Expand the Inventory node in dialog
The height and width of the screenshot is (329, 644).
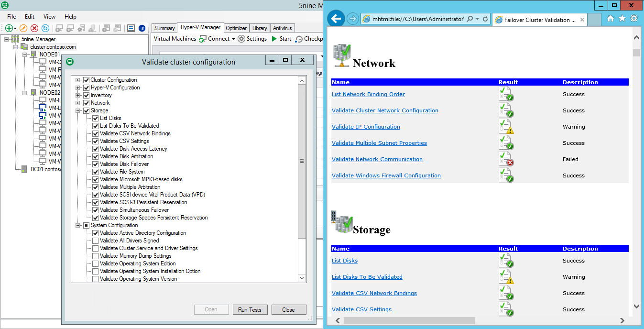(x=78, y=95)
